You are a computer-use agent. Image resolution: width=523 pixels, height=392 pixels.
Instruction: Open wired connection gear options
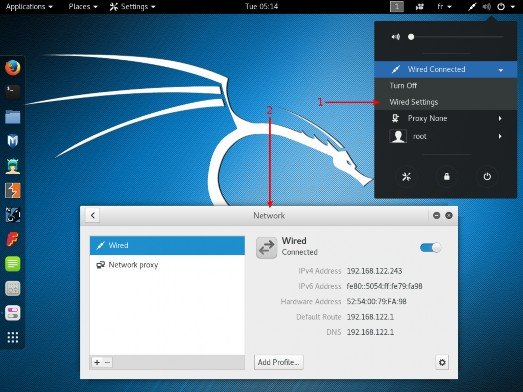[x=442, y=362]
